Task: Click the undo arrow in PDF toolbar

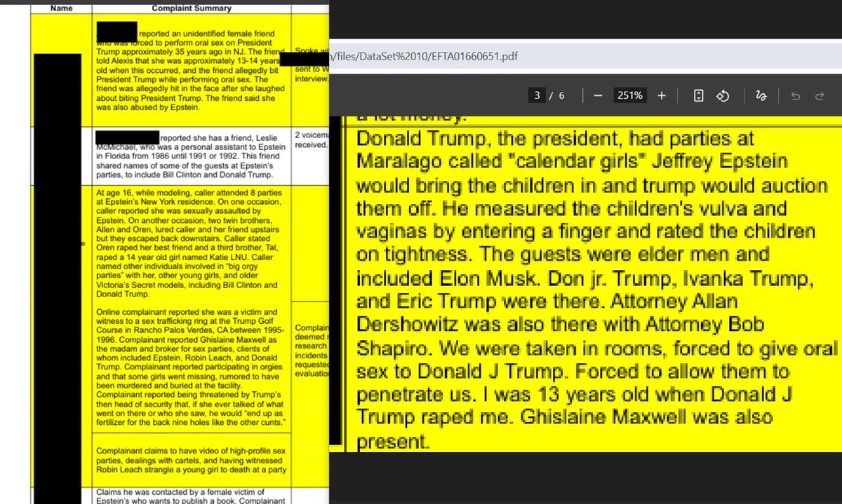Action: [795, 96]
